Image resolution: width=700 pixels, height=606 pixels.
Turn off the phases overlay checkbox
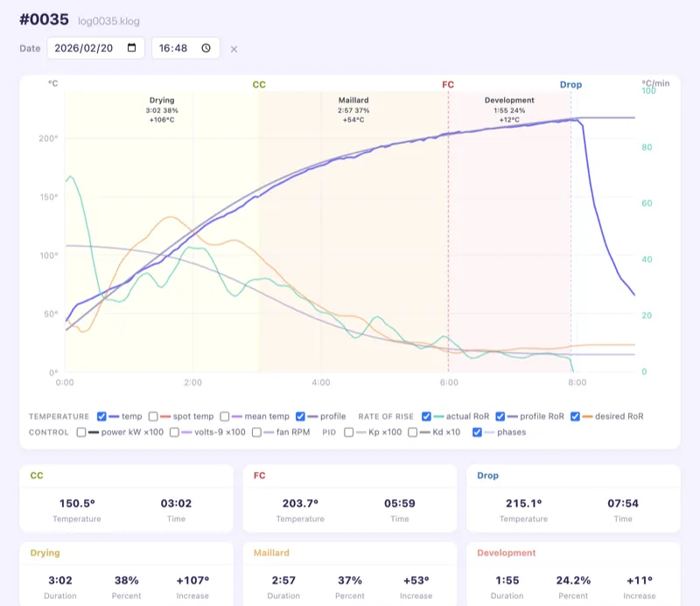pyautogui.click(x=477, y=433)
